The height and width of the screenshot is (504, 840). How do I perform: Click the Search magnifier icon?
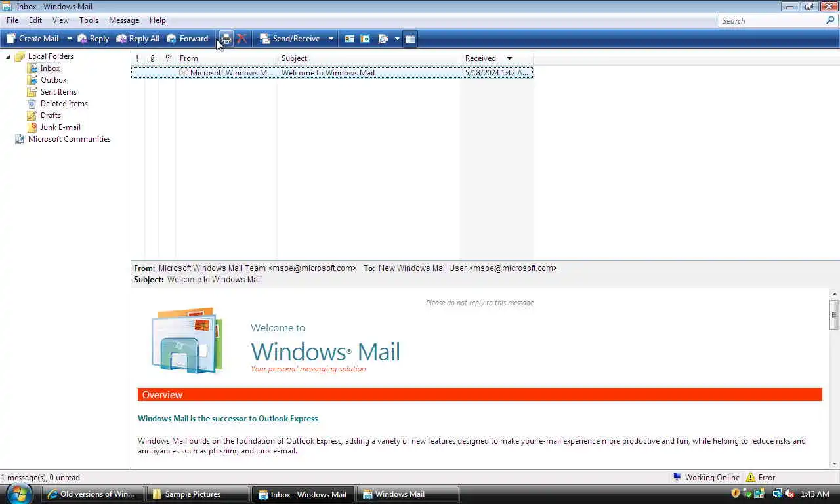click(830, 21)
